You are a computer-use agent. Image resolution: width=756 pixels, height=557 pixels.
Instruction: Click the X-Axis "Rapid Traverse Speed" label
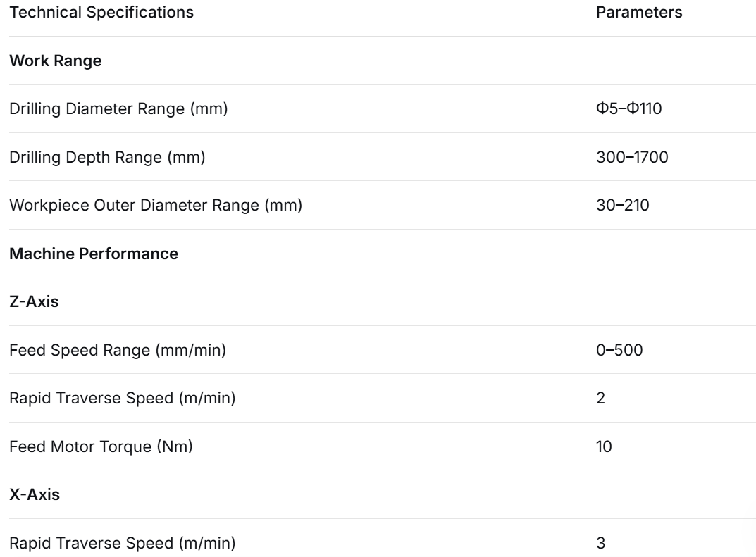click(x=123, y=543)
